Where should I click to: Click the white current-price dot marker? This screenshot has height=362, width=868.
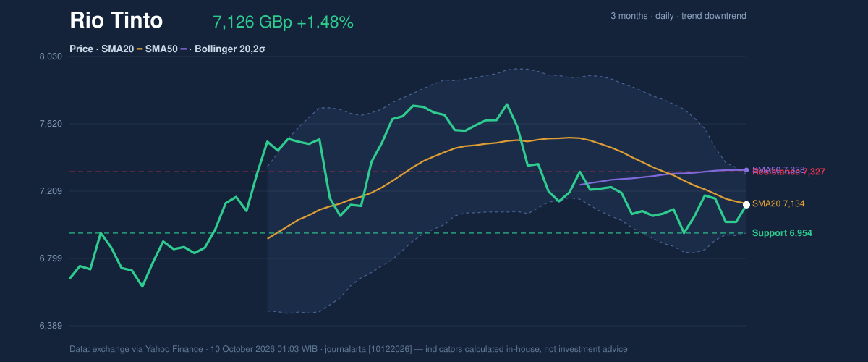click(746, 205)
